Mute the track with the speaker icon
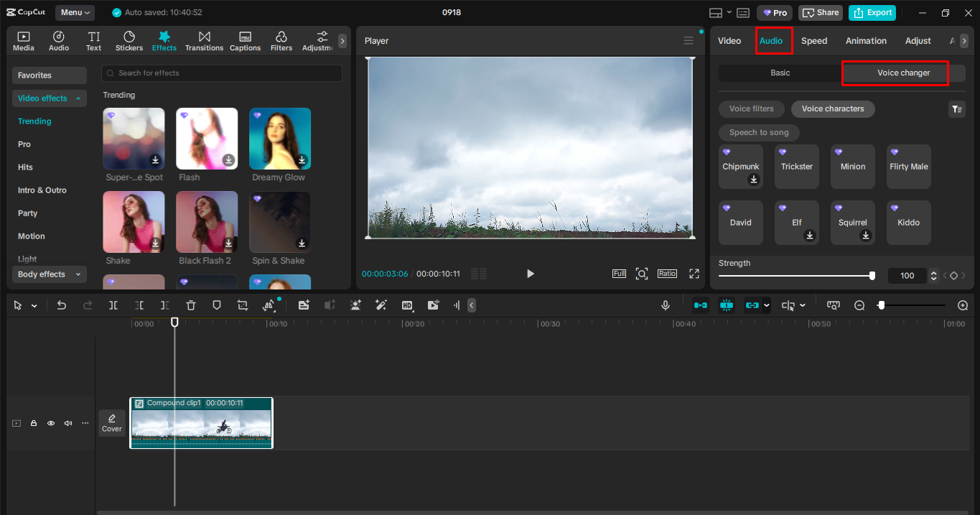The height and width of the screenshot is (515, 980). pyautogui.click(x=68, y=423)
